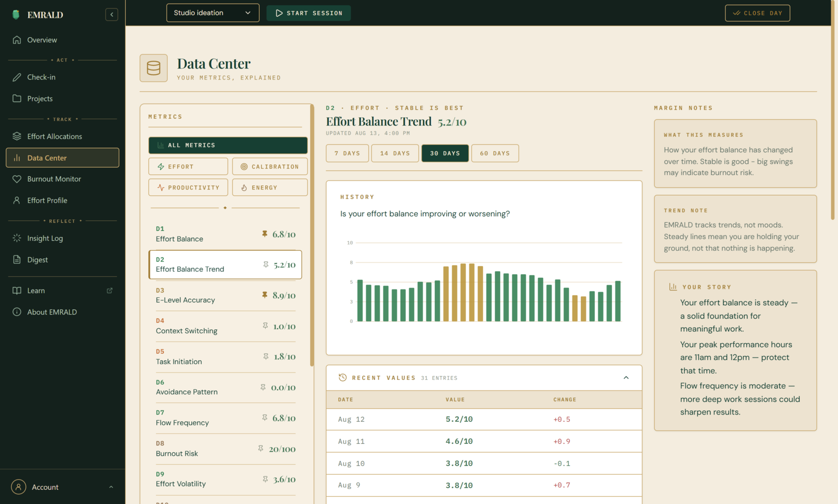Click the Aug 9 date cell
This screenshot has height=504, width=838.
pos(349,485)
